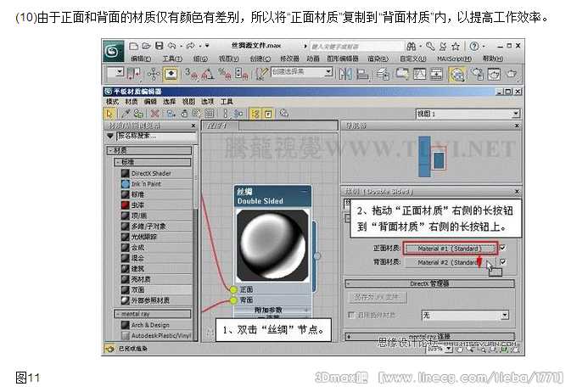Collapse the DirectX 管理器 rollout

coord(429,283)
